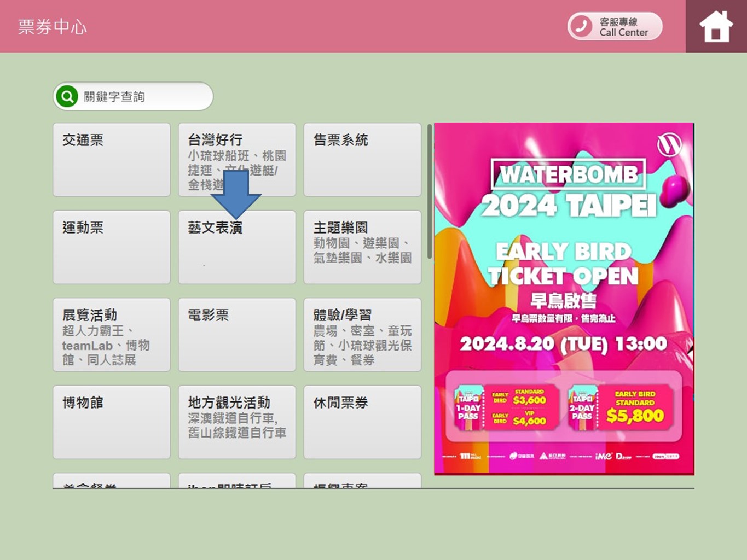Click the category list vertical scrollbar
The width and height of the screenshot is (747, 560).
[x=430, y=191]
